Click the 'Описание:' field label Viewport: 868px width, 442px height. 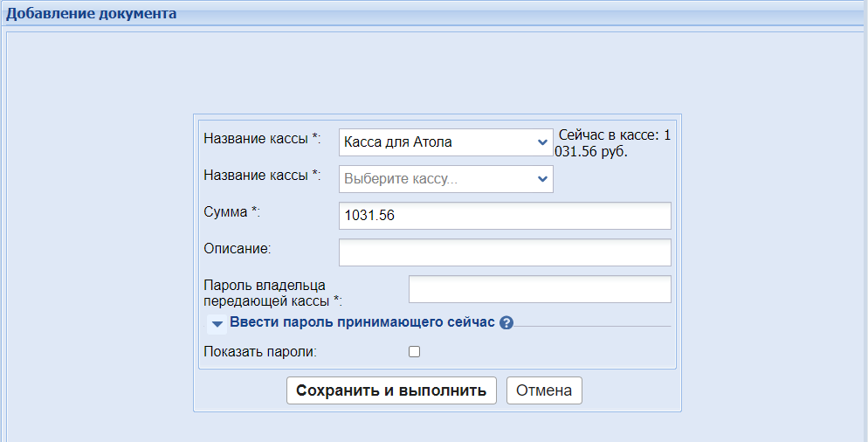click(x=238, y=248)
